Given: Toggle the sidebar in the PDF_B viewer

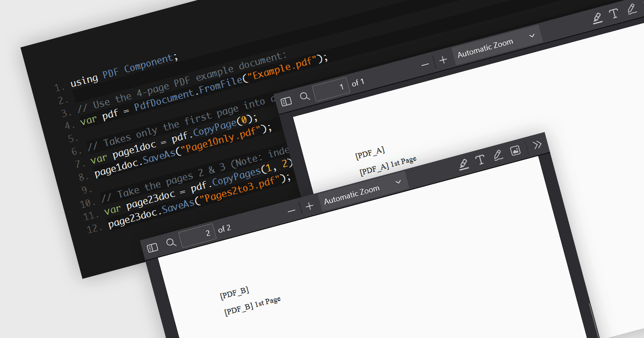Looking at the screenshot, I should [x=152, y=247].
